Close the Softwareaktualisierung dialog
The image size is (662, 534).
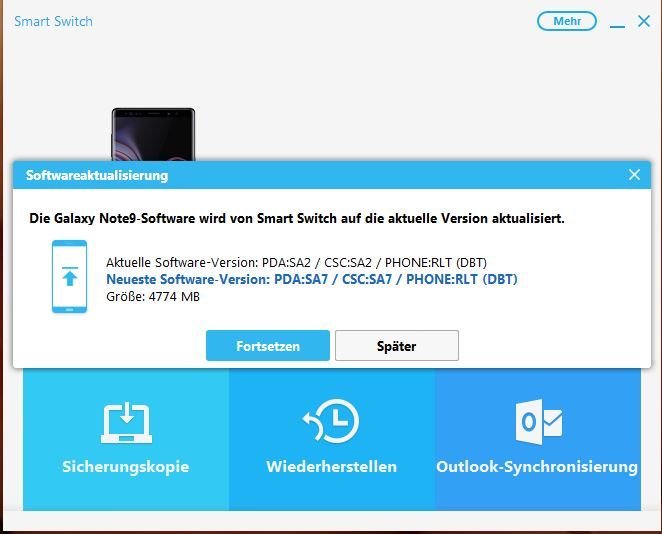[634, 175]
